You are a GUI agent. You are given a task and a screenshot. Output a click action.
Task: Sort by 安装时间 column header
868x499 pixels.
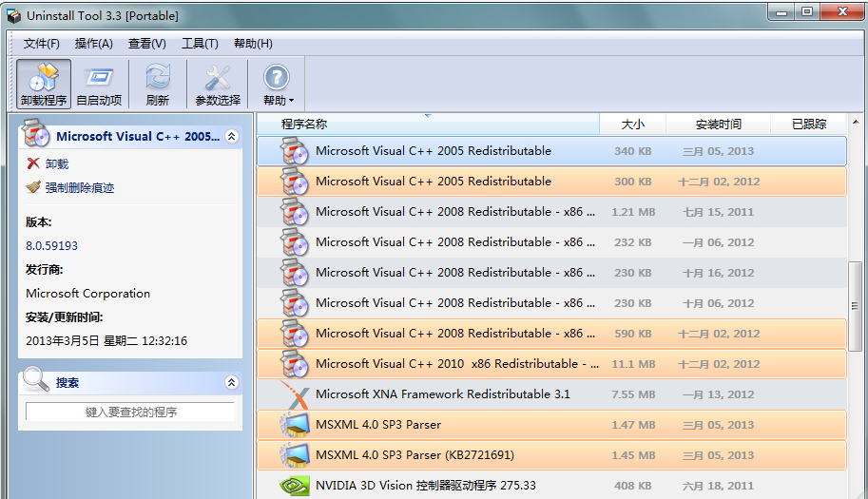coord(718,124)
